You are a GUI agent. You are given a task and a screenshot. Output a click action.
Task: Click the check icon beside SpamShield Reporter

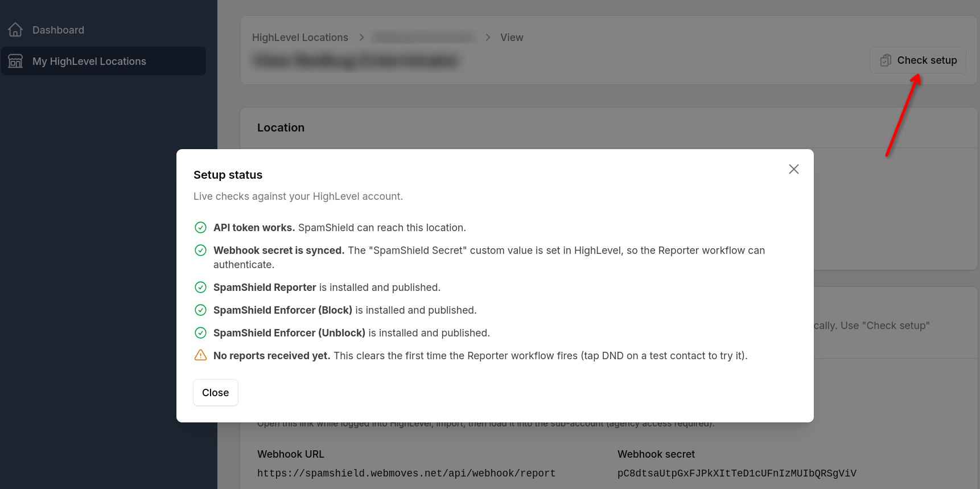point(200,287)
